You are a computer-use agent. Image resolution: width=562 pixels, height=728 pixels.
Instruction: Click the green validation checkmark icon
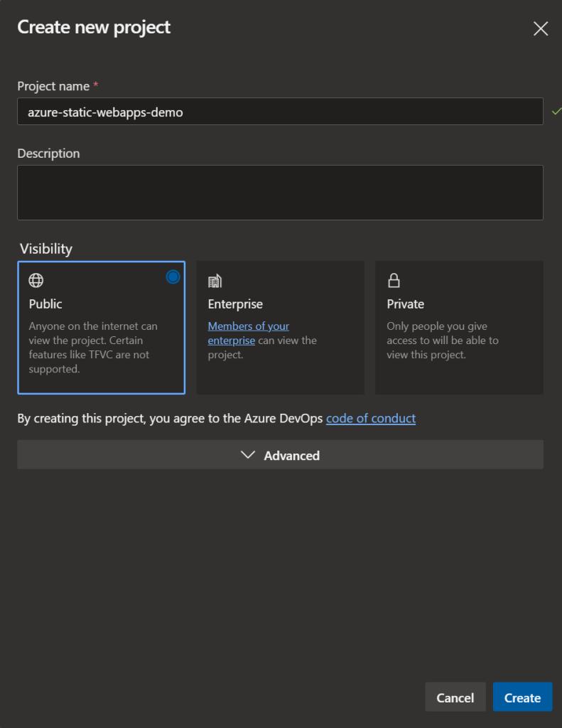556,112
